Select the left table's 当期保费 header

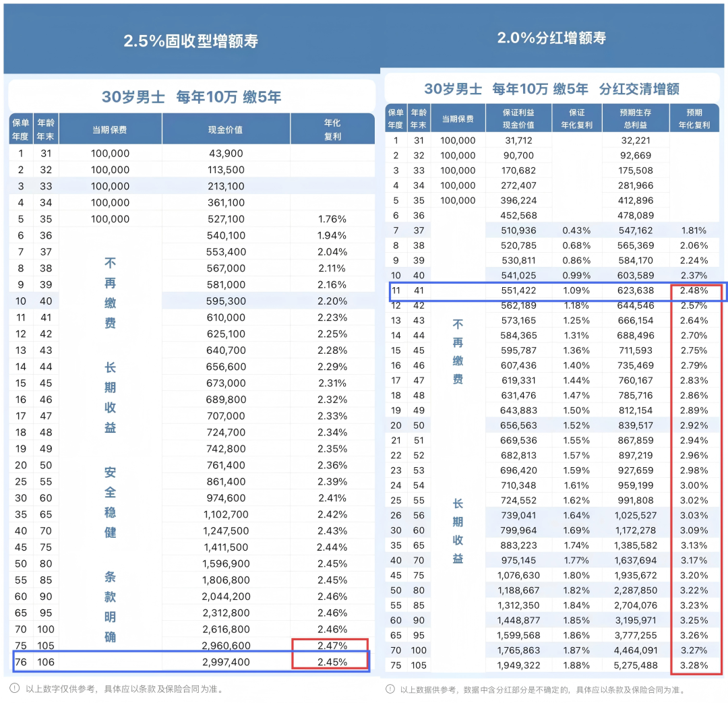[110, 129]
